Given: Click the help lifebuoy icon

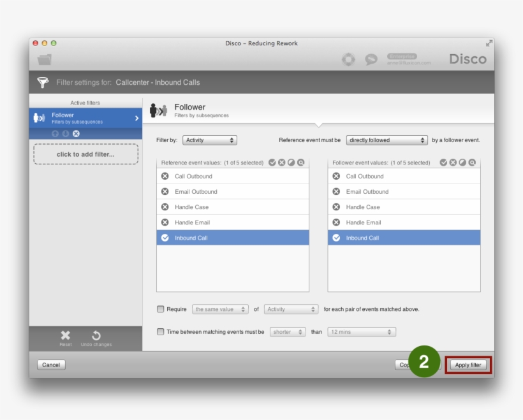Looking at the screenshot, I should point(348,59).
